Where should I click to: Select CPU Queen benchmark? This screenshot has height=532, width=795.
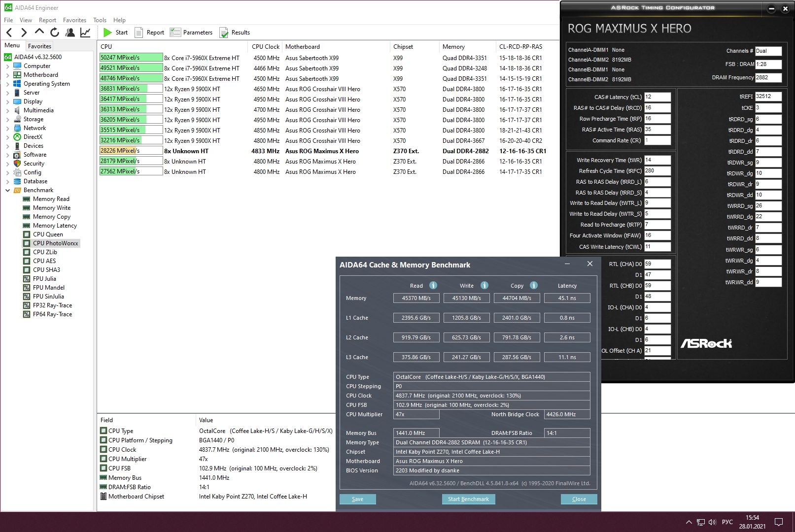coord(48,234)
